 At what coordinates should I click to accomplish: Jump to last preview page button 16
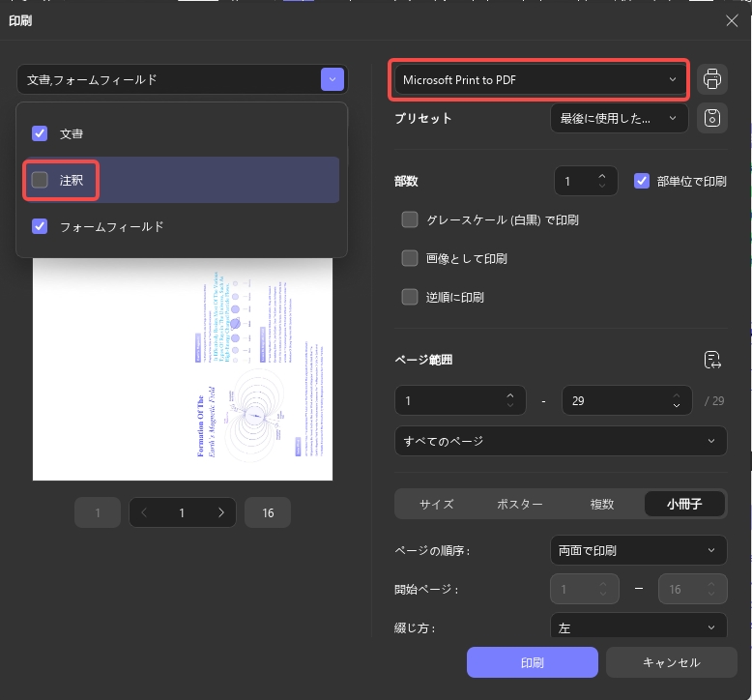pyautogui.click(x=268, y=512)
